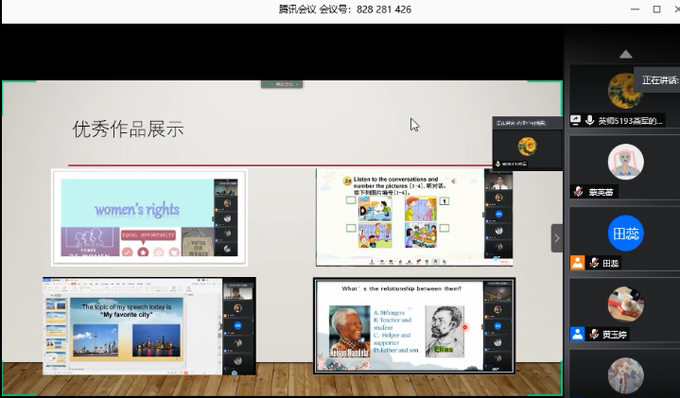Open the listening exercise 2a screenshot
The width and height of the screenshot is (680, 398).
click(414, 217)
